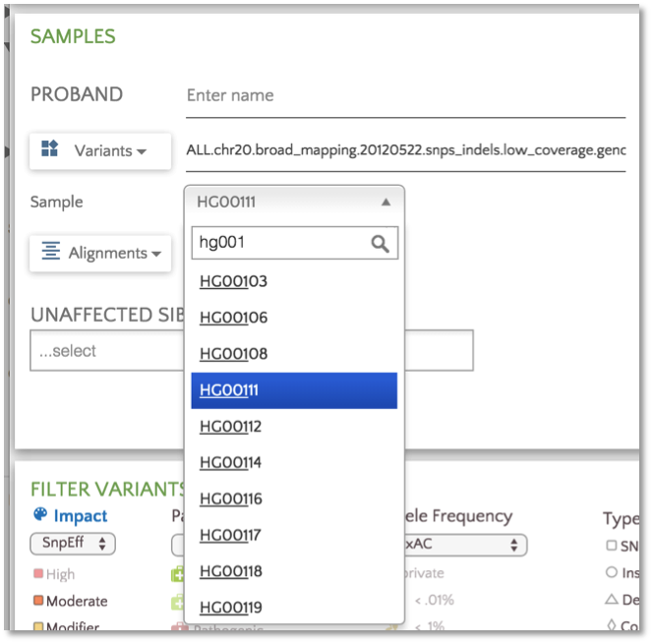653x644 pixels.
Task: Select sample HG00112
Action: point(294,427)
